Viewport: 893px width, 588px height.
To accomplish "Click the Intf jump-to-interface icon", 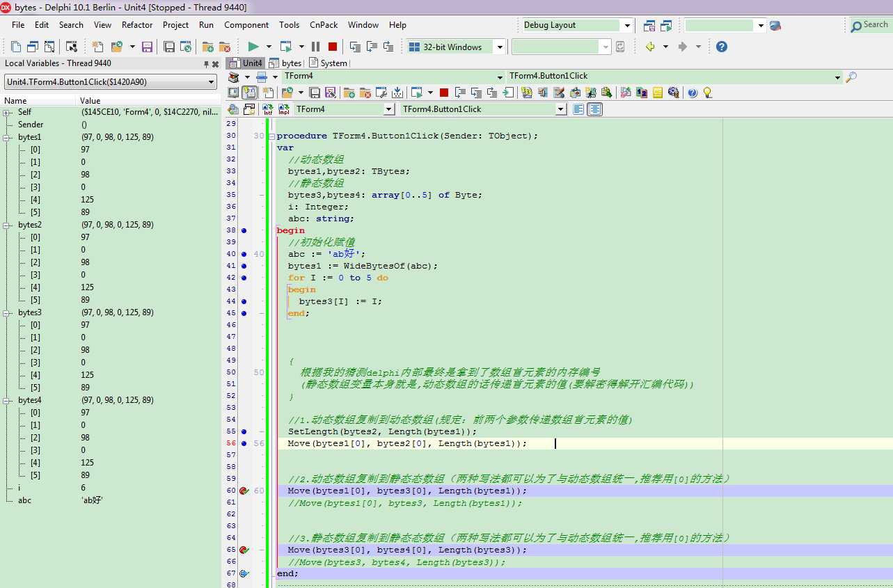I will (267, 109).
